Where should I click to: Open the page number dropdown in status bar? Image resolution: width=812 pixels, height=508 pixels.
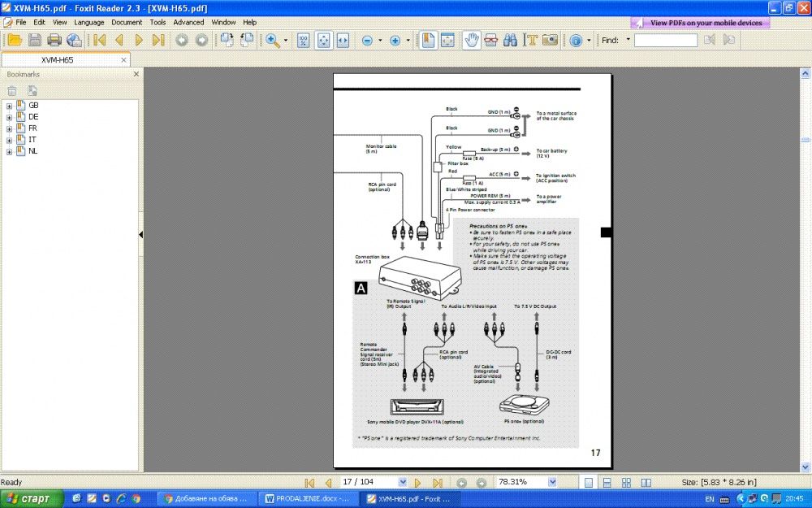click(403, 482)
